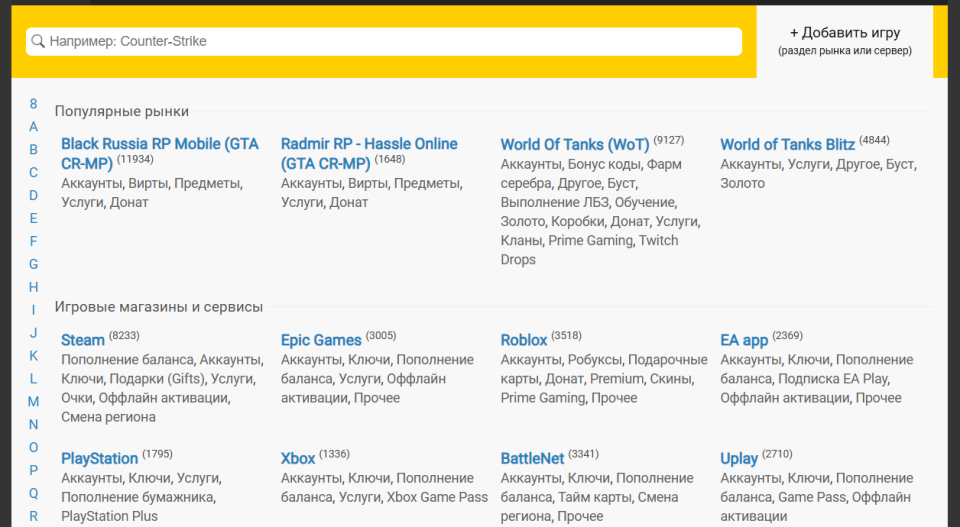This screenshot has width=960, height=527.
Task: Open the Steam section
Action: click(83, 340)
